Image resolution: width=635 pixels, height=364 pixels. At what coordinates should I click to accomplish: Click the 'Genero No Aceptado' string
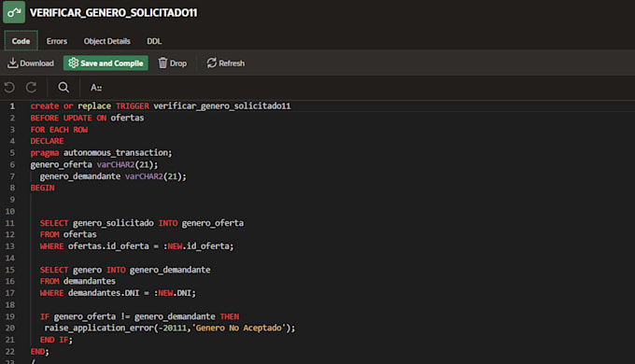238,328
